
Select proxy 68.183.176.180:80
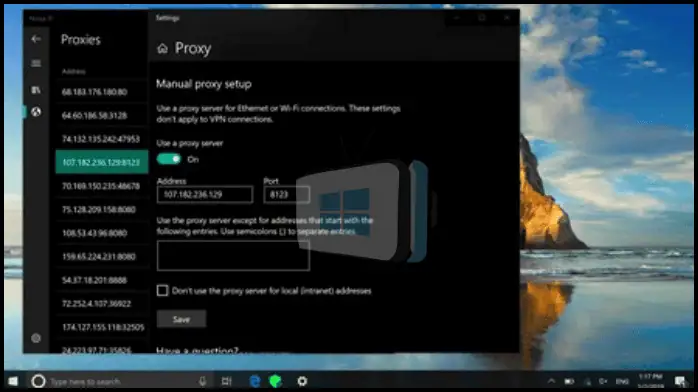(x=101, y=92)
